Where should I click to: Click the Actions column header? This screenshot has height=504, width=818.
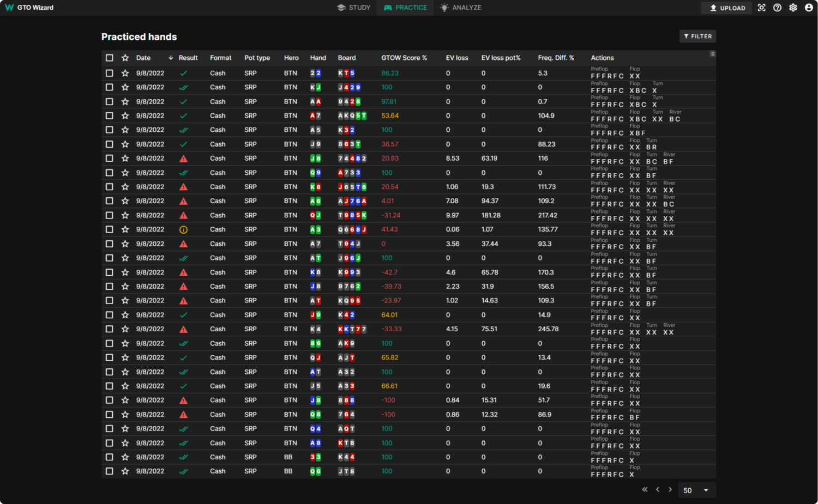click(x=602, y=58)
